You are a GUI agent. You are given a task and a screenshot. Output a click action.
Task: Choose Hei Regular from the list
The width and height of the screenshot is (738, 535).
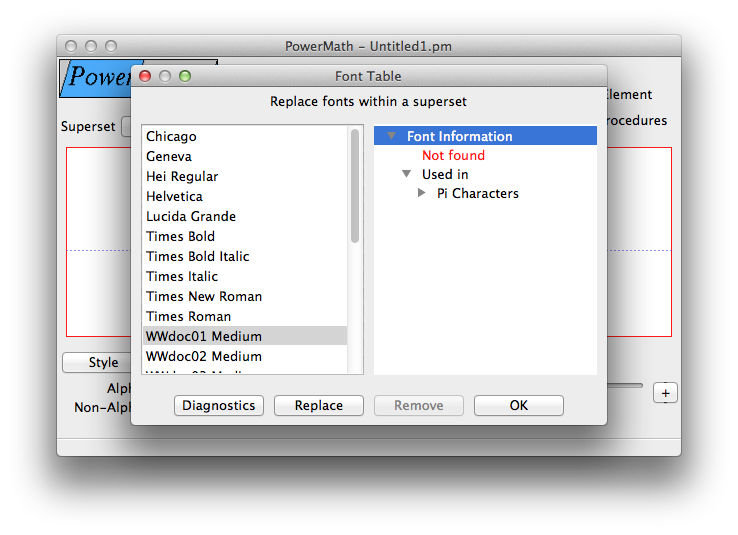point(245,176)
